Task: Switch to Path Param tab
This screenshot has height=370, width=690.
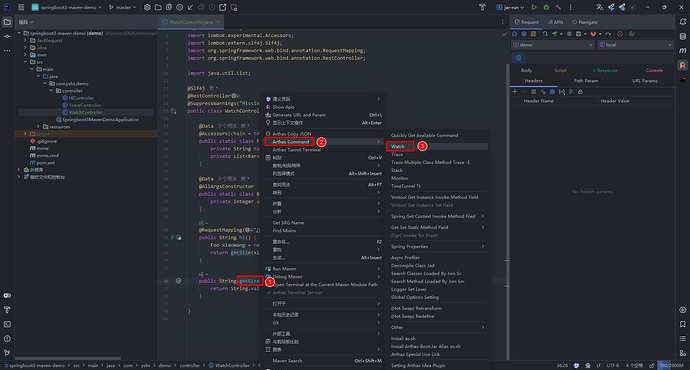Action: (586, 81)
